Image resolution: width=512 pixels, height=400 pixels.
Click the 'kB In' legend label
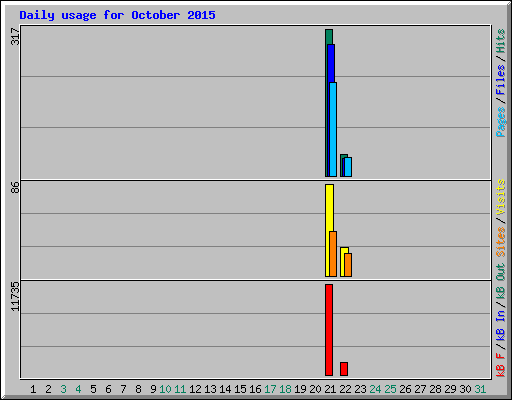pos(501,326)
